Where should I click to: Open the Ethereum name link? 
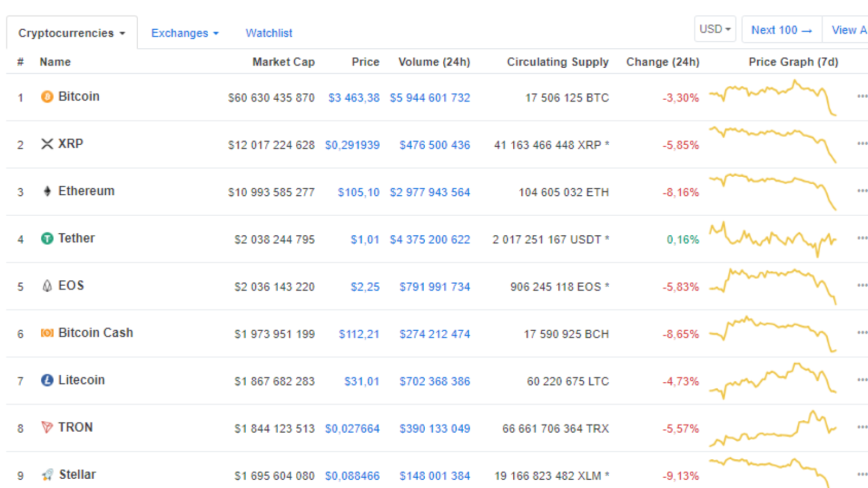click(86, 191)
